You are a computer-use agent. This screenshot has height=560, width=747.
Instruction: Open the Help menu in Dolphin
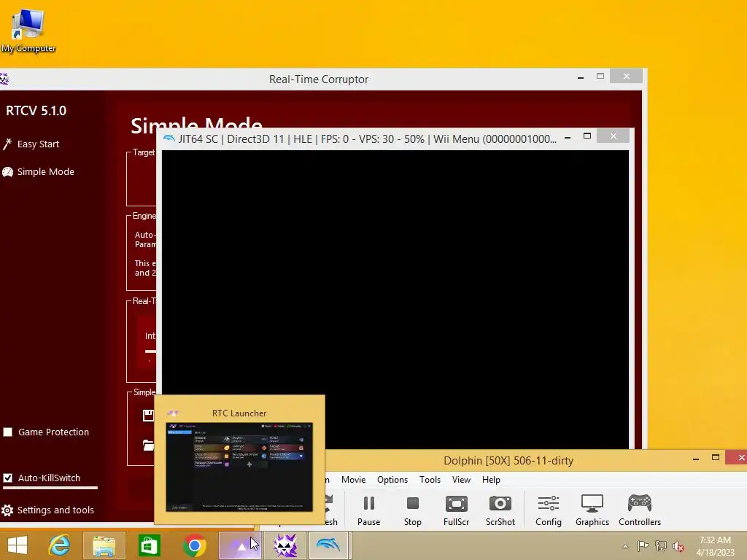tap(491, 480)
